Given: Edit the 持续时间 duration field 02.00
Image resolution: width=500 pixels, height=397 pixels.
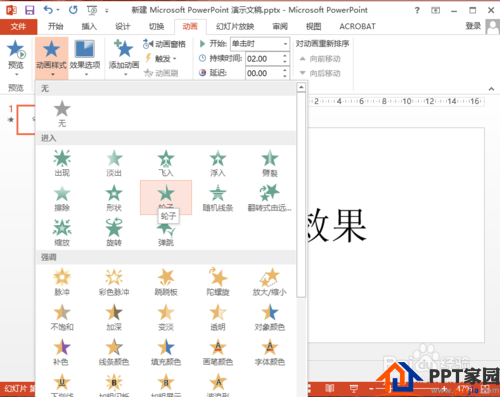Looking at the screenshot, I should (263, 59).
